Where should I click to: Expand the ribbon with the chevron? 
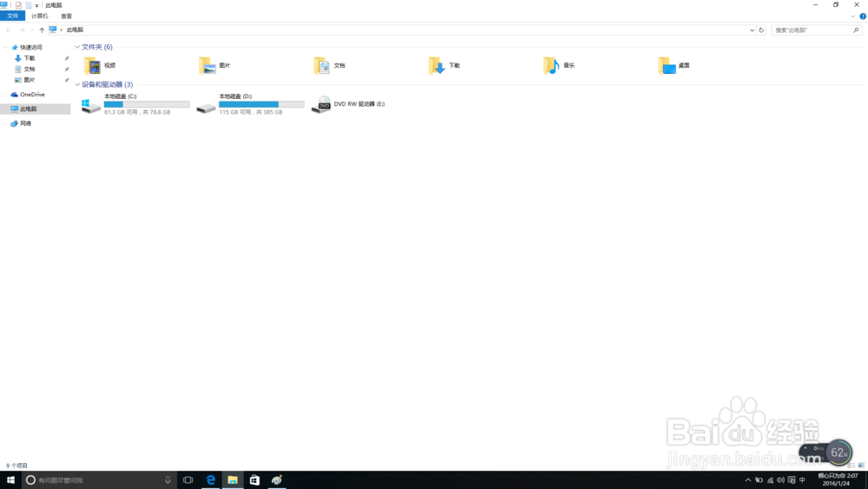point(853,17)
